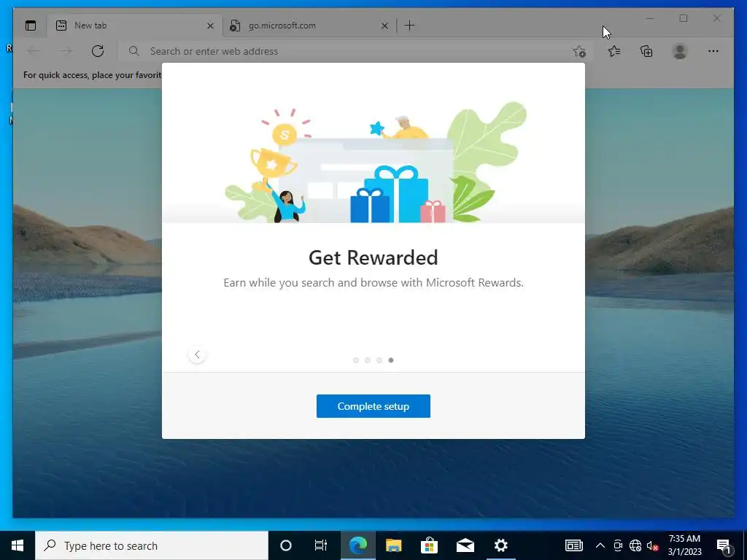Go to previous slide with left chevron
747x560 pixels.
click(x=197, y=354)
